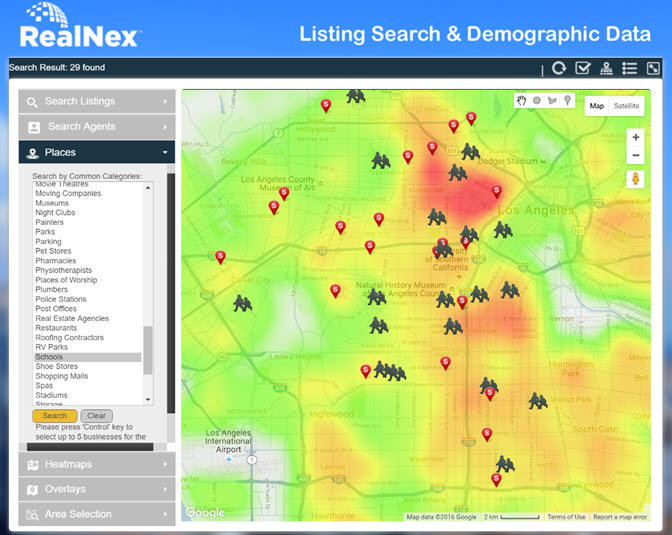Click the map location icon in the top toolbar
The height and width of the screenshot is (535, 672).
click(606, 69)
